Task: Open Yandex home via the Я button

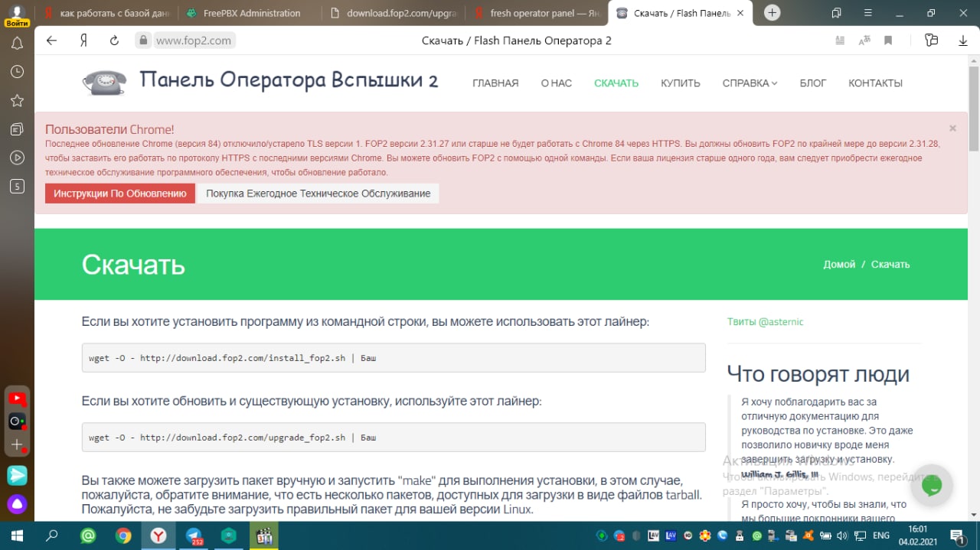Action: 83,41
